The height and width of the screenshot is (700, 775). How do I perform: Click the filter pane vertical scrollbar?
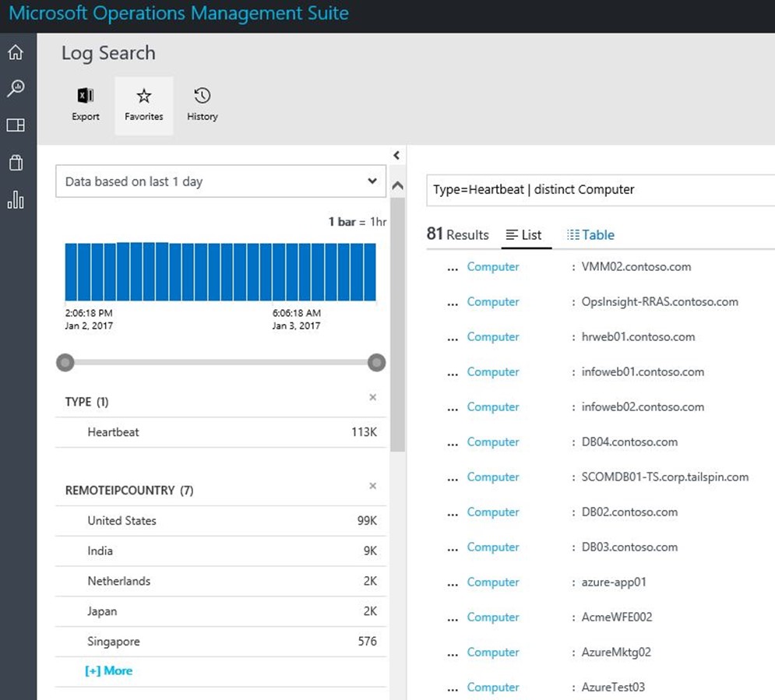pyautogui.click(x=397, y=325)
